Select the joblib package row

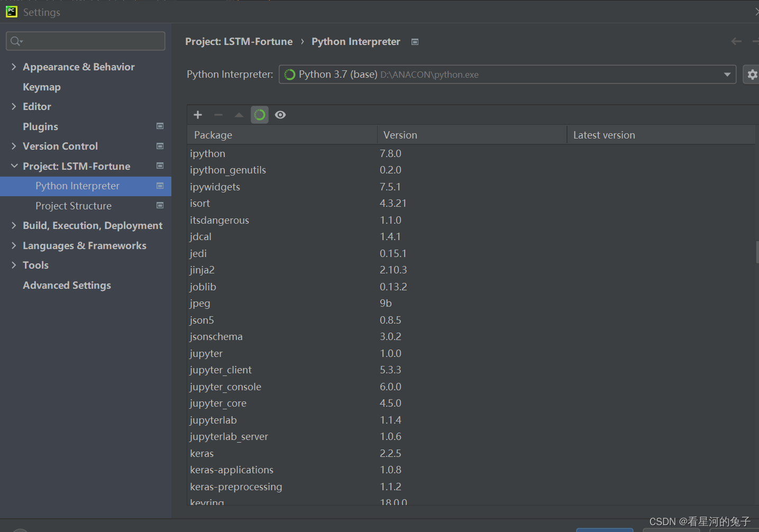pyautogui.click(x=471, y=287)
